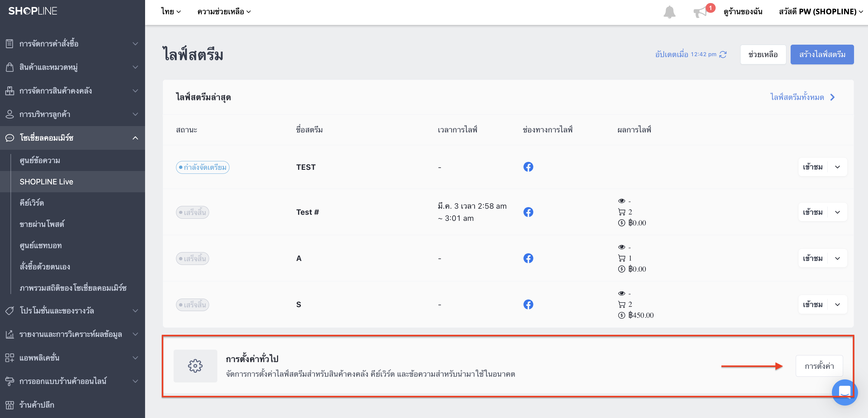868x418 pixels.
Task: Open the notification bell
Action: click(669, 12)
